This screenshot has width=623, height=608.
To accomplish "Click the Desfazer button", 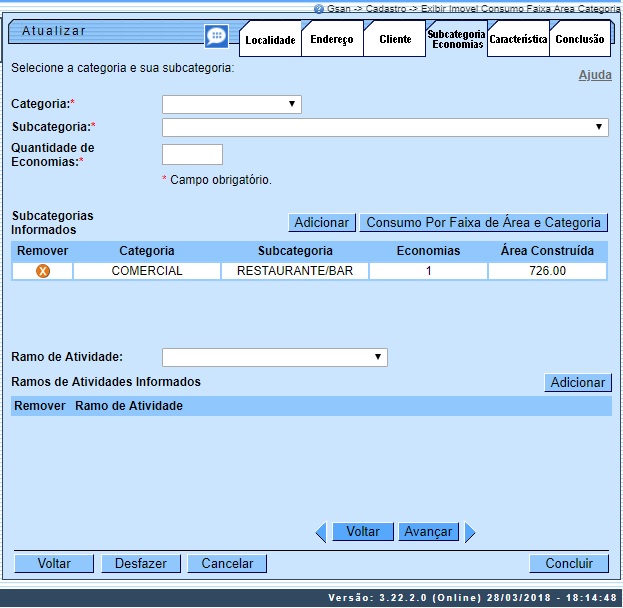I will [140, 564].
